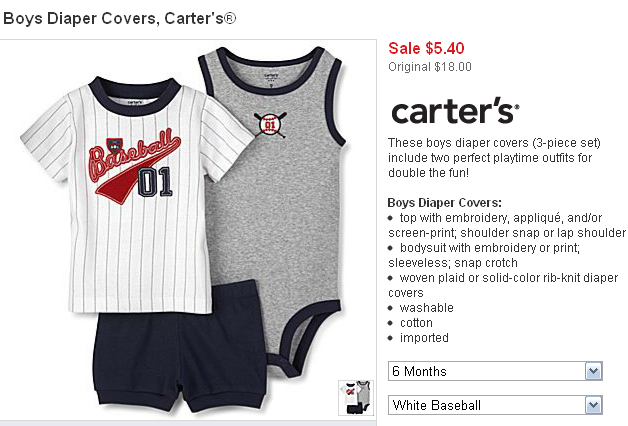Click the imported bullet item
This screenshot has width=628, height=426.
[424, 338]
